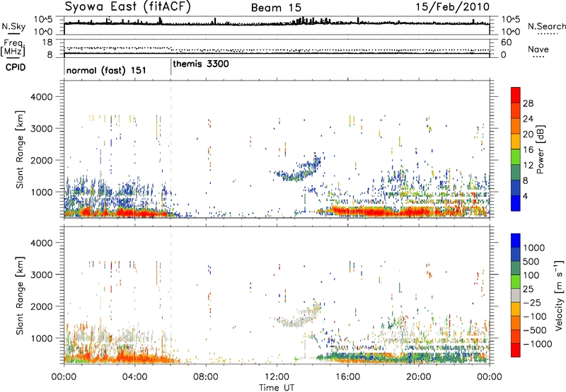Click the '20:00' time tick label
Viewport: 566px width, 392px height.
[418, 377]
